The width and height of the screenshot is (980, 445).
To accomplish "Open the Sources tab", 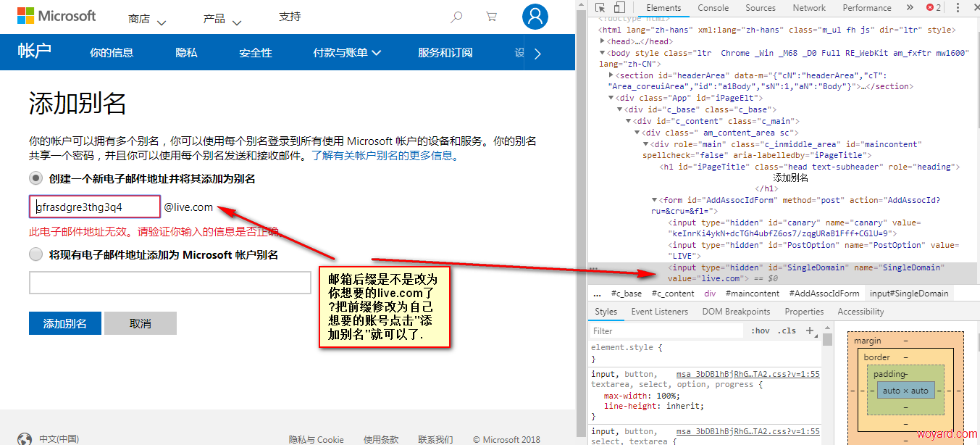I will (x=761, y=8).
